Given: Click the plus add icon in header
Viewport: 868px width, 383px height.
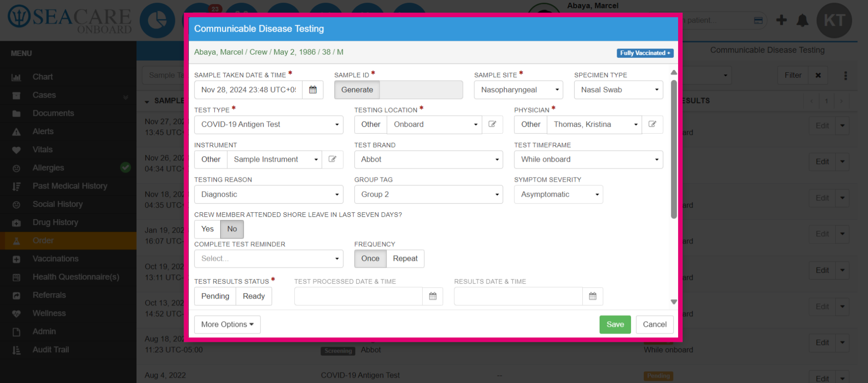Looking at the screenshot, I should [781, 20].
